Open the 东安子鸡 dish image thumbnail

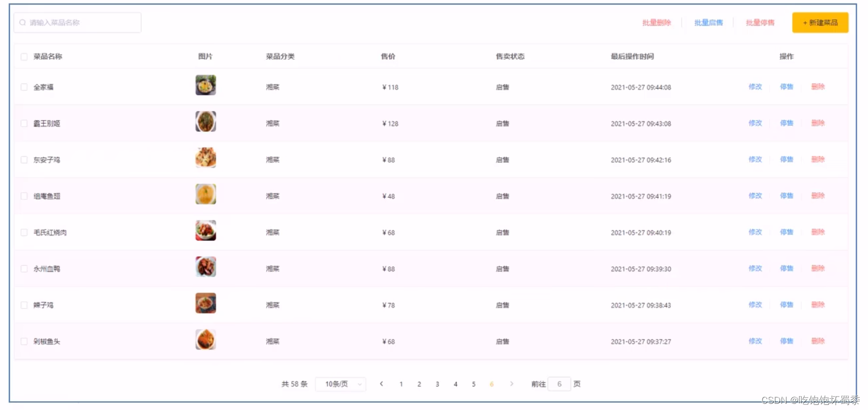(205, 158)
